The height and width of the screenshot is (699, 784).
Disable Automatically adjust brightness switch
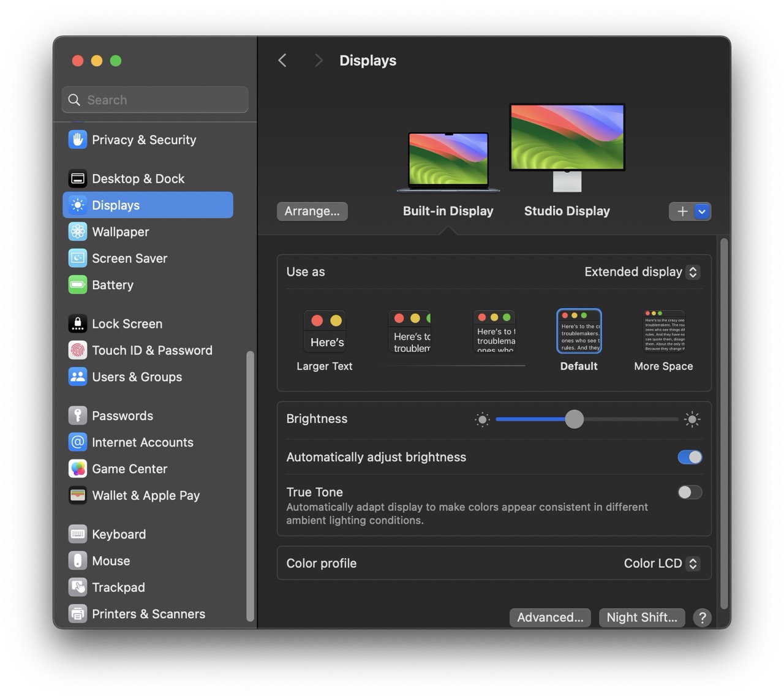point(690,457)
